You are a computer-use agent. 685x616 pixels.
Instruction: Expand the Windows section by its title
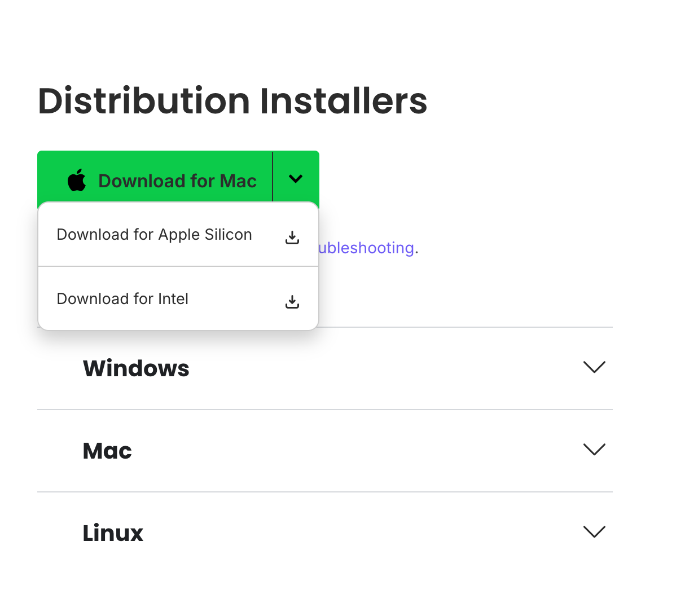point(136,368)
